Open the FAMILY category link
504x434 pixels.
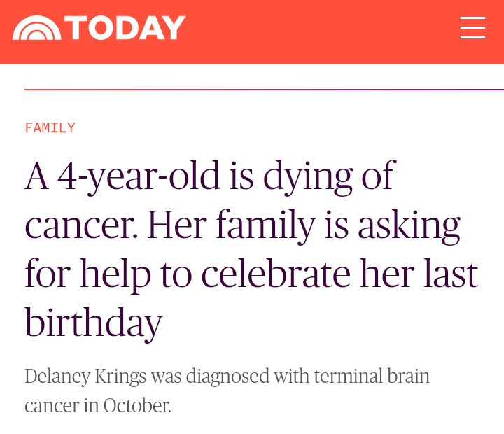(x=50, y=127)
